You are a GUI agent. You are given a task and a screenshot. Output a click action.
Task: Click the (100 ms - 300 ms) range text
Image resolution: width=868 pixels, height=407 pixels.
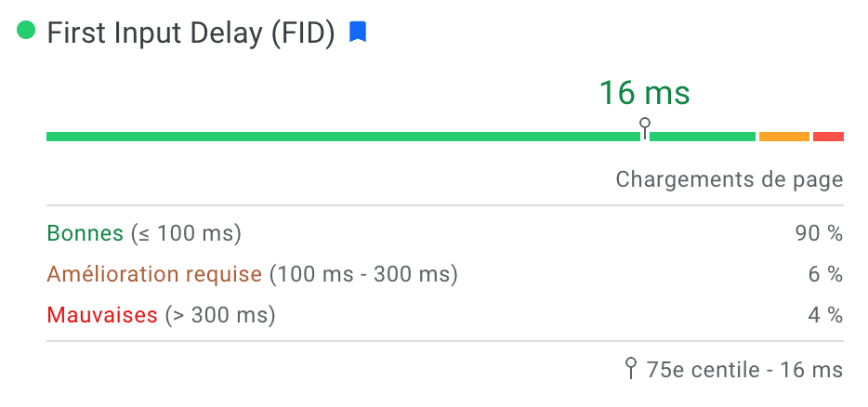(x=363, y=275)
